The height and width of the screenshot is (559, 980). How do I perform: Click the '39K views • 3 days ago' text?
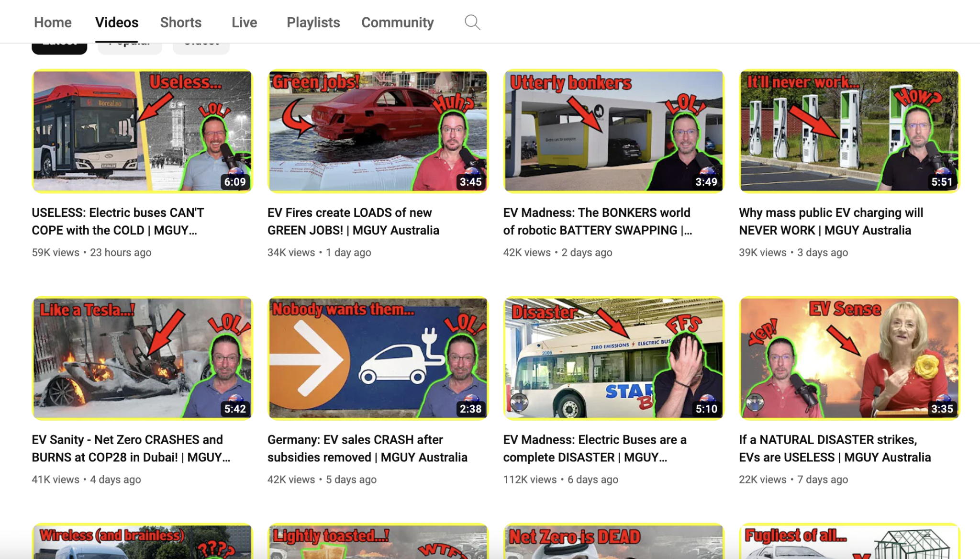pos(793,252)
